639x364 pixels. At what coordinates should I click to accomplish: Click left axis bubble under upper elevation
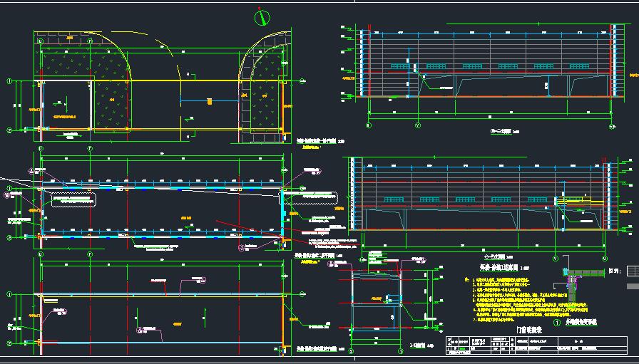coord(368,125)
